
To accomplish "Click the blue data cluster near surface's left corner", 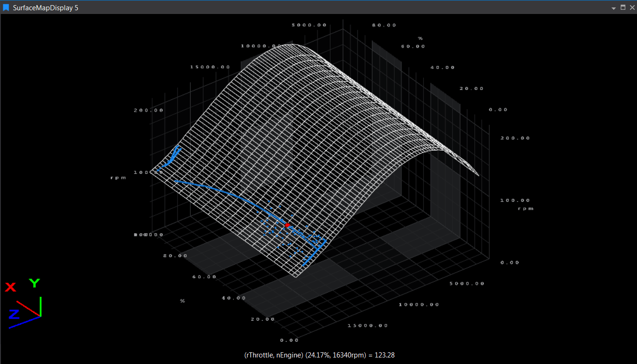I will (173, 155).
